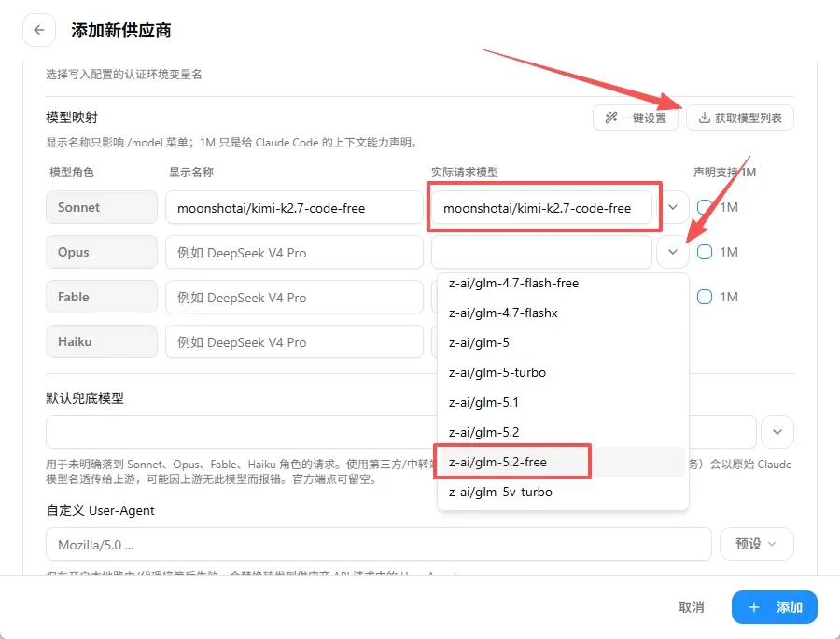Open the Sonnet actual model dropdown arrow
The height and width of the screenshot is (639, 840).
click(x=673, y=207)
